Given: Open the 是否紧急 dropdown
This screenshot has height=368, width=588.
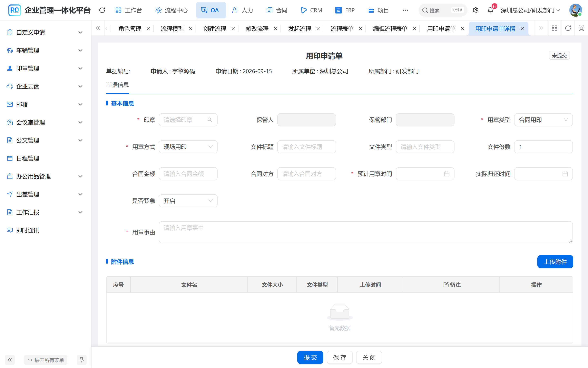Looking at the screenshot, I should (x=188, y=201).
